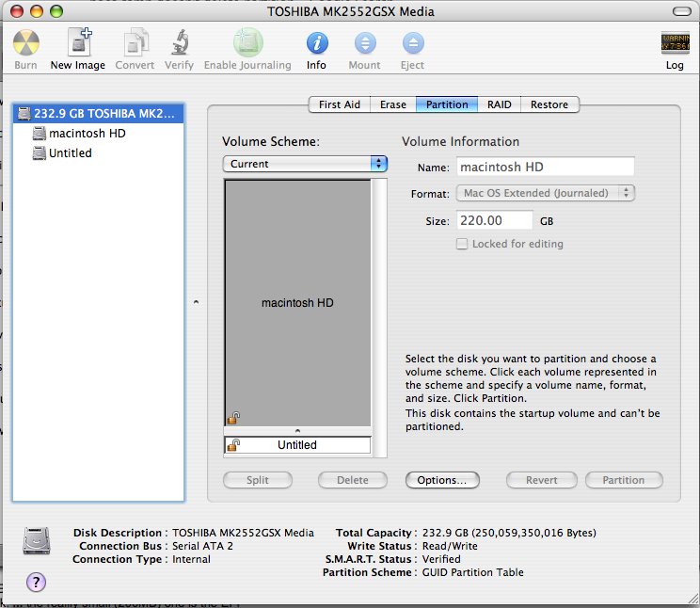Screen dimensions: 700x608
Task: Switch to the RAID tab
Action: [499, 104]
